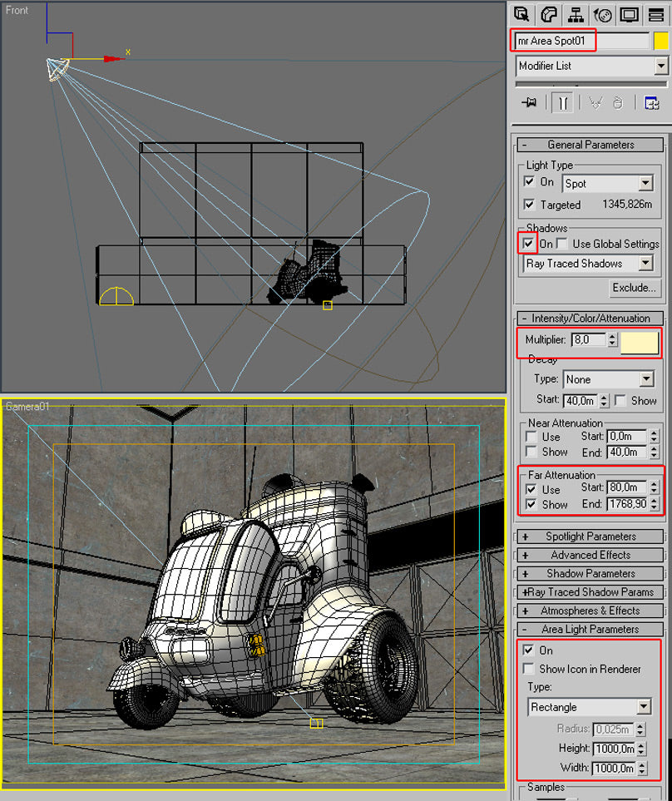Expand the Spotlight Parameters rollout
Image resolution: width=672 pixels, height=801 pixels.
[590, 536]
